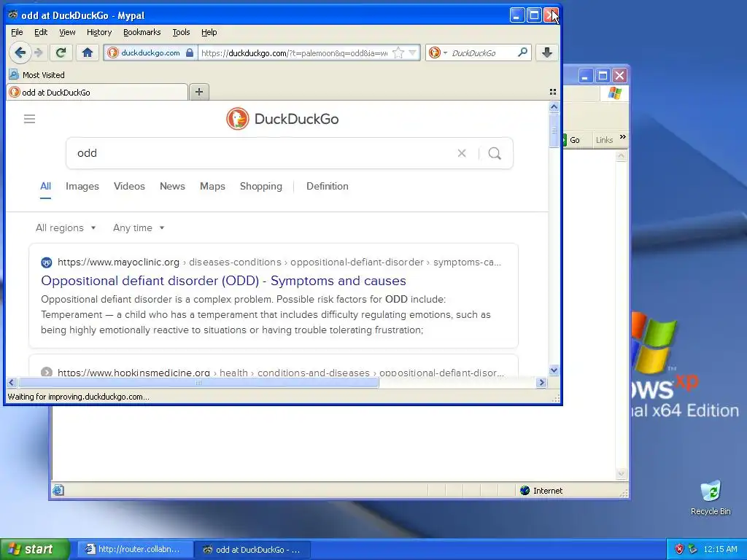Open the Recycle Bin desktop icon

(x=711, y=497)
